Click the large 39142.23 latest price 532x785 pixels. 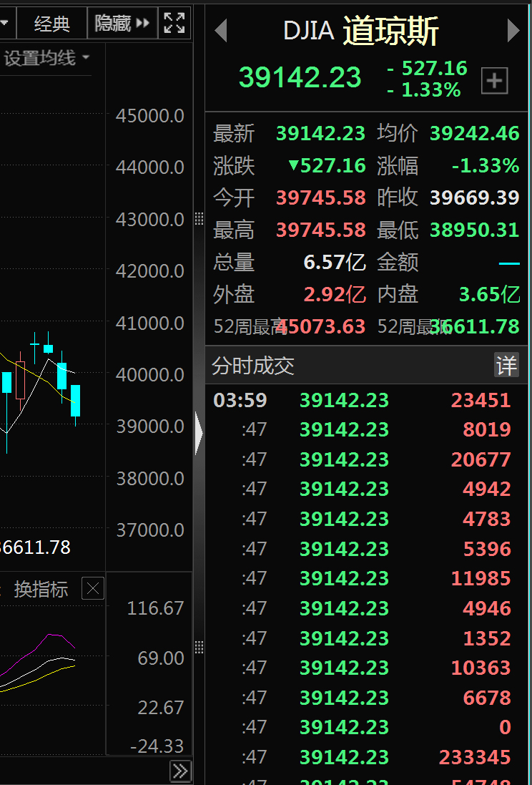300,77
